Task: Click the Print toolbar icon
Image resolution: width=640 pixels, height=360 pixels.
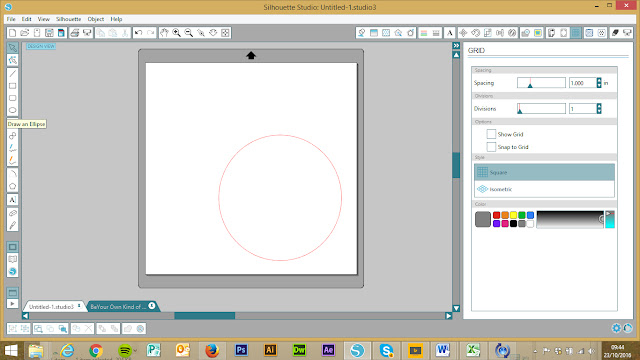Action: pos(74,33)
